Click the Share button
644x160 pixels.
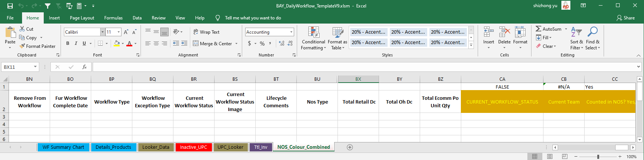click(626, 18)
